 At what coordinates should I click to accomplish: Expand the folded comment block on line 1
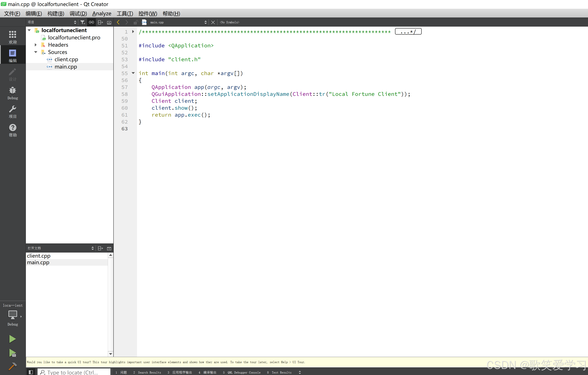tap(133, 32)
